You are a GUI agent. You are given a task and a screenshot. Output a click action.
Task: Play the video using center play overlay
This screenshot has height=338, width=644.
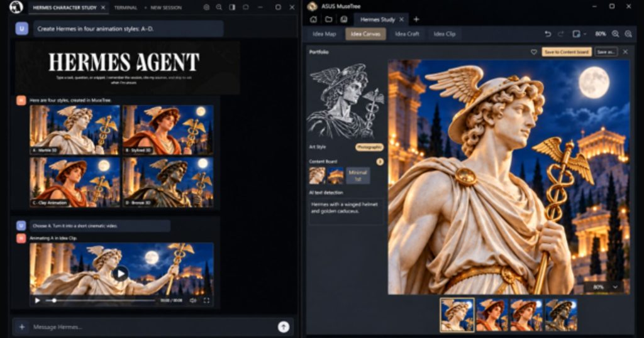[x=120, y=273]
